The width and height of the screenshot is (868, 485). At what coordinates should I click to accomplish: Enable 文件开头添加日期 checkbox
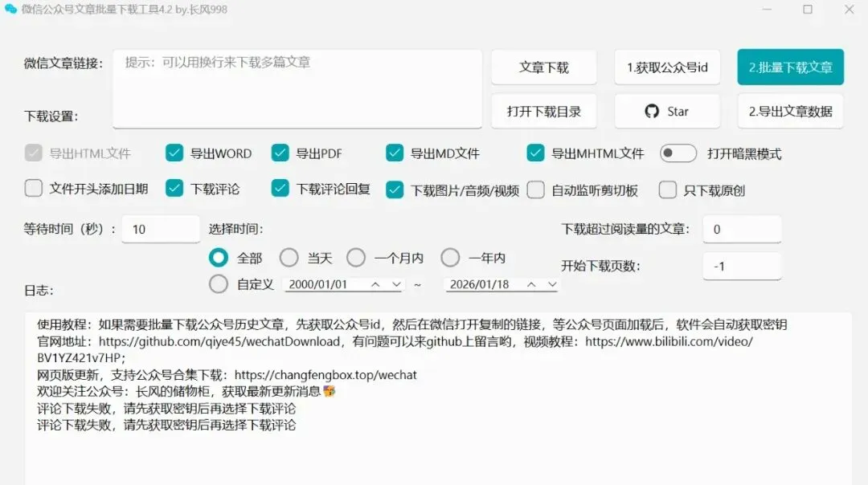(33, 189)
